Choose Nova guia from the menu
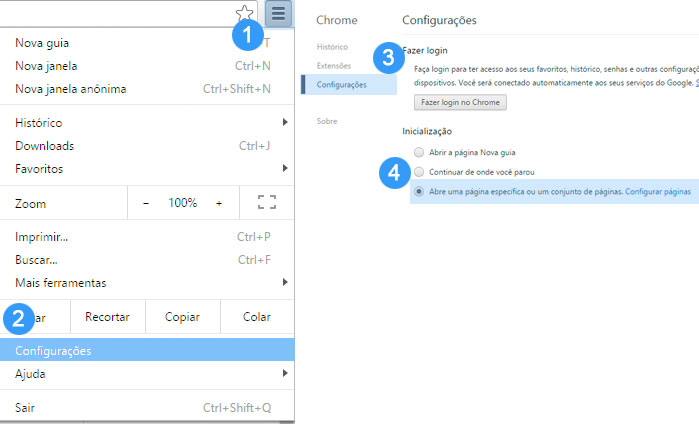 [147, 43]
